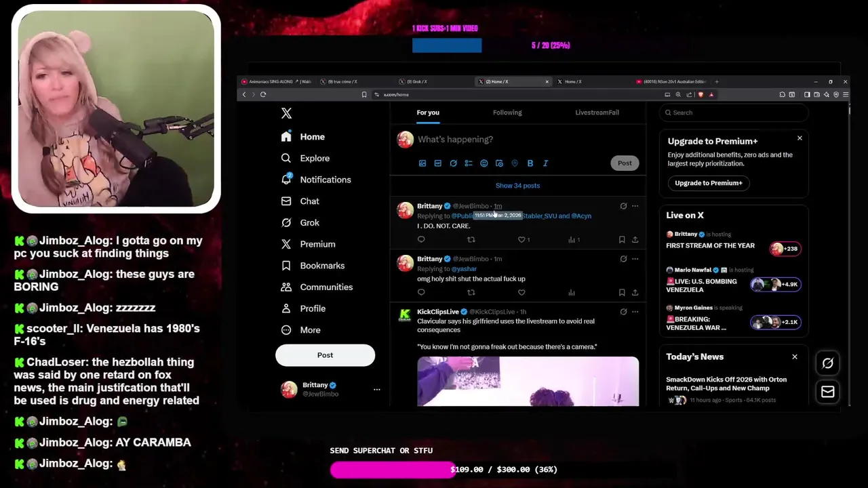Share the 'omg holy shit' post
The image size is (868, 488).
(x=635, y=293)
